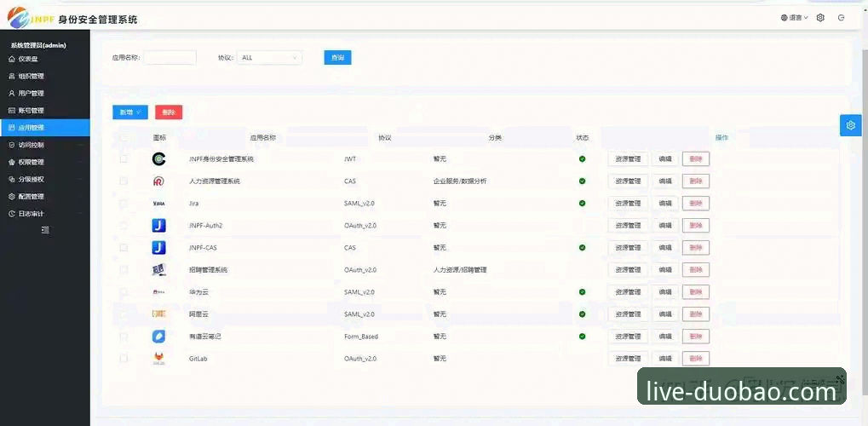The image size is (868, 426).
Task: Open the floating blue gear settings panel
Action: 851,125
